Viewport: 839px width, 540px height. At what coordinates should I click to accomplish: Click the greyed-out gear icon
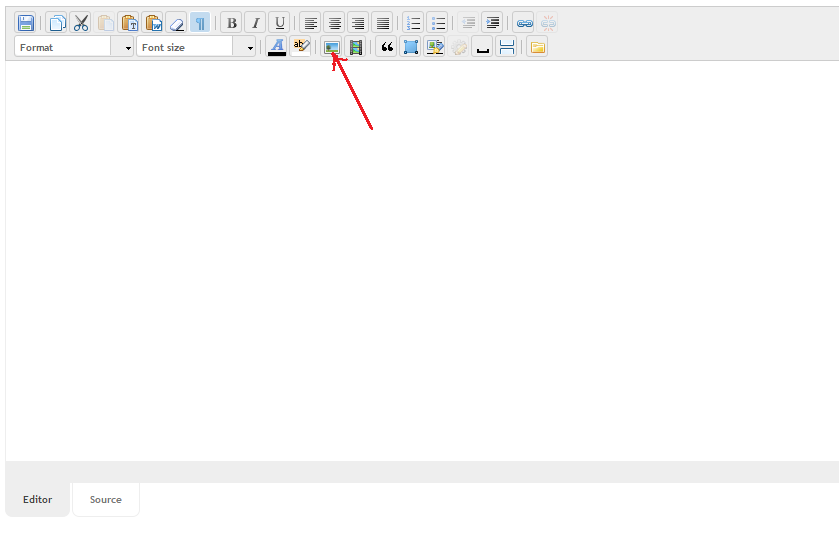pyautogui.click(x=459, y=47)
